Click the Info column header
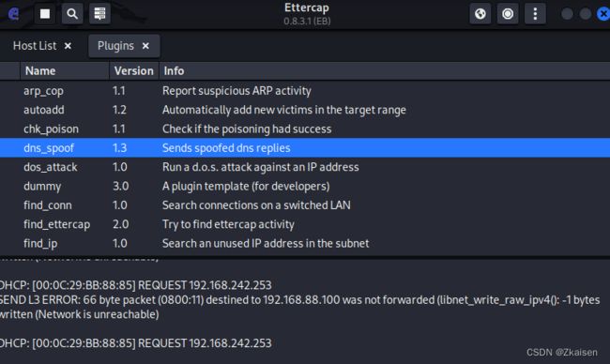 point(385,70)
